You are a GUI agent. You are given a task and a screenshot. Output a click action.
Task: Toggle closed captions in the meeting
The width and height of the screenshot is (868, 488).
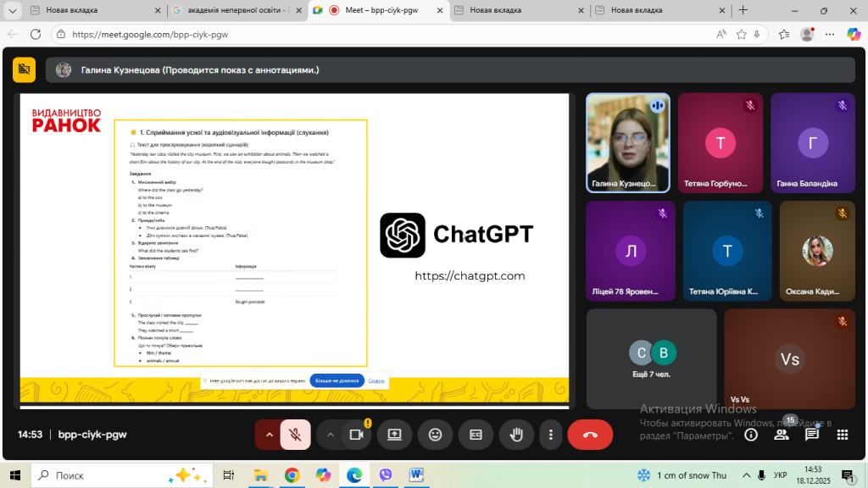tap(476, 435)
